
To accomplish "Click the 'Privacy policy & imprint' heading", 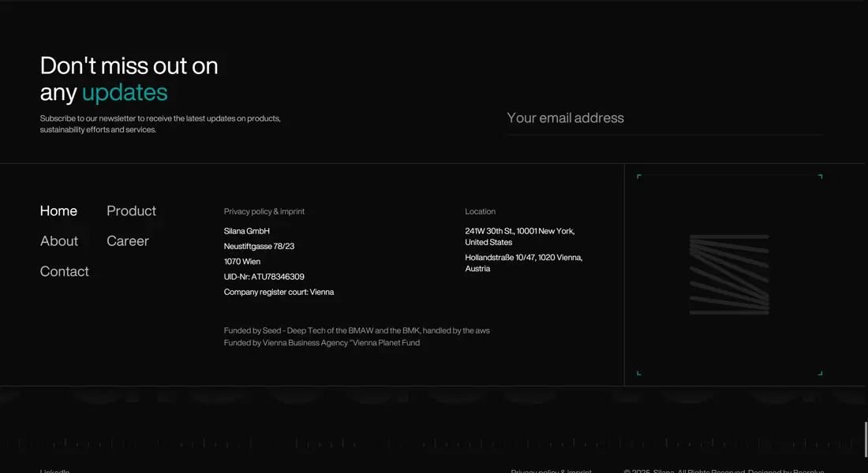I will 264,211.
